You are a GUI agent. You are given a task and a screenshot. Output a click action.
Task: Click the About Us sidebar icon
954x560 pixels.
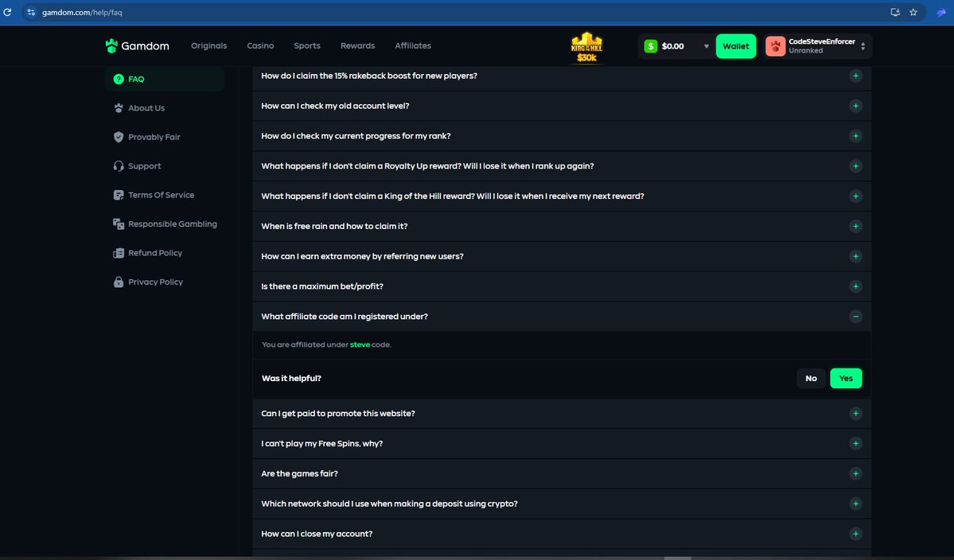(119, 108)
